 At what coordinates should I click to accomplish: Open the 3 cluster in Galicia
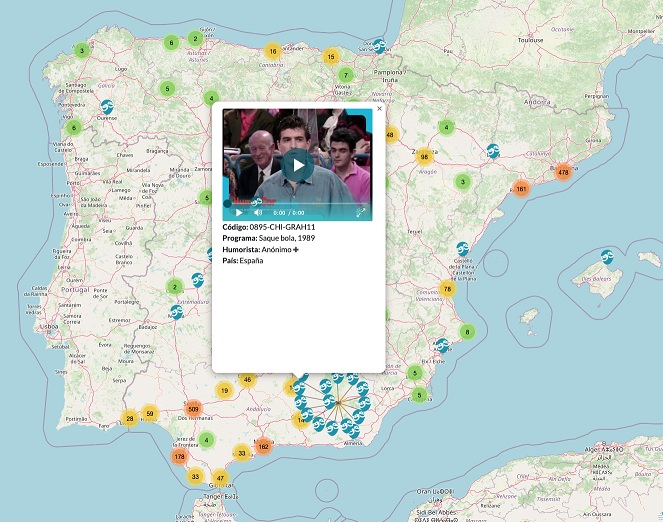(x=82, y=50)
